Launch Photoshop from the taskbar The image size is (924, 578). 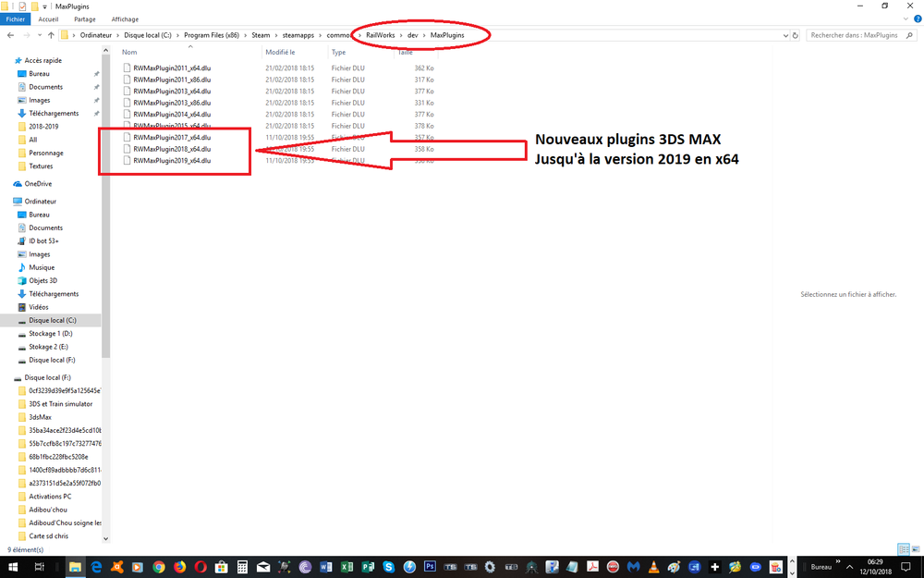(430, 568)
